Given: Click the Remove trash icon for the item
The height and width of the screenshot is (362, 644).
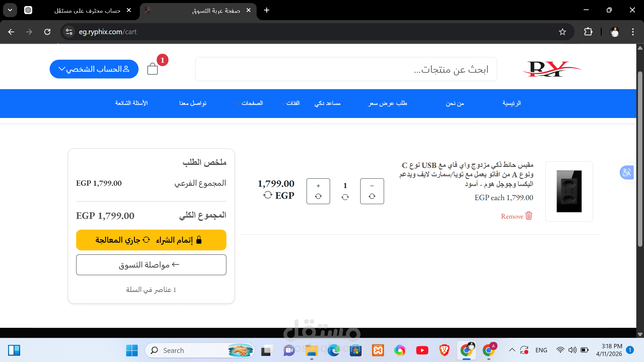Looking at the screenshot, I should pyautogui.click(x=529, y=216).
